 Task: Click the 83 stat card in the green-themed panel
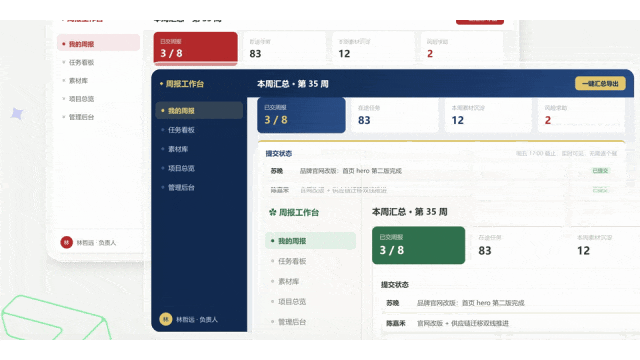[x=517, y=245]
